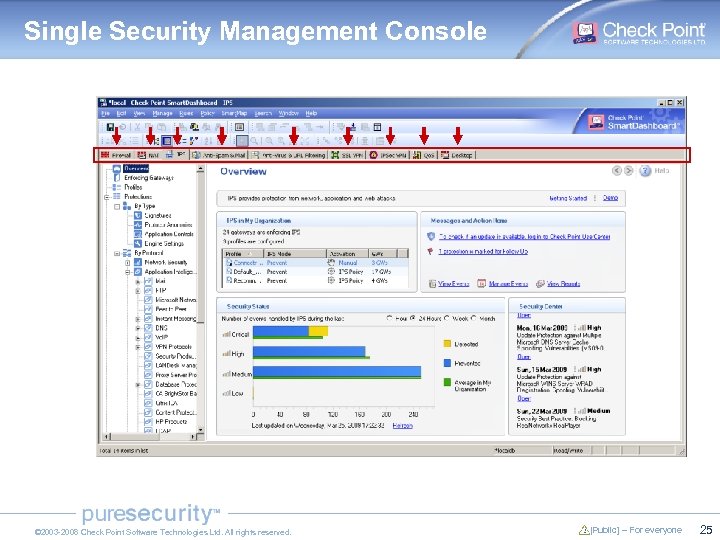
Task: Expand the Mail protocol node
Action: tap(138, 281)
